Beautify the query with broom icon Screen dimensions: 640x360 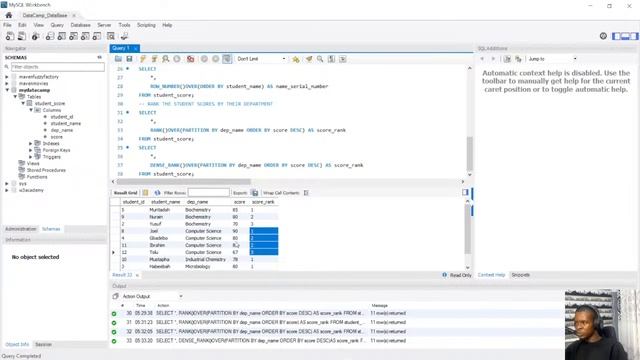pos(309,59)
